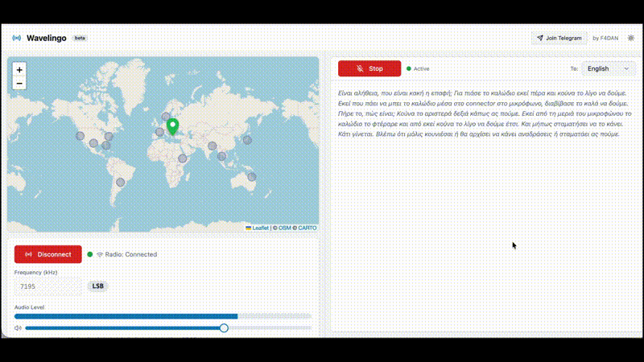
Task: Open the English target language dropdown
Action: [609, 69]
